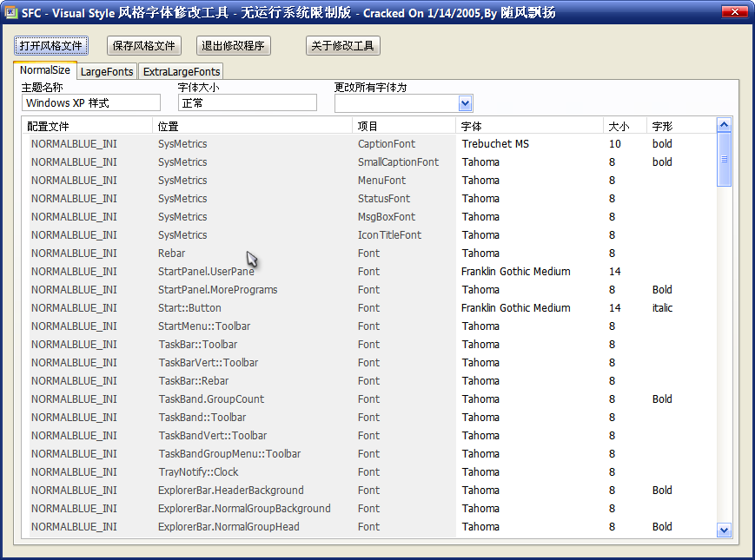The image size is (755, 560).
Task: Select the StartPanel.MorePrograms location cell
Action: (218, 290)
